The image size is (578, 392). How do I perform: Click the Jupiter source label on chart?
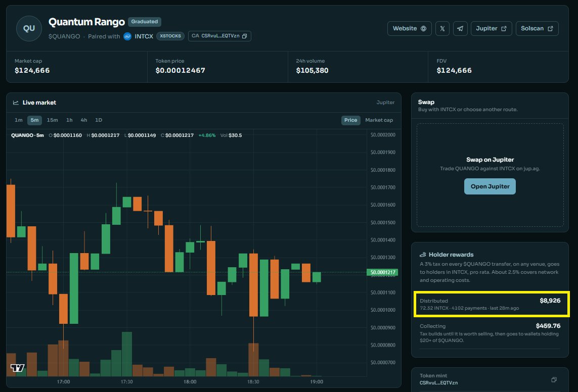click(385, 103)
